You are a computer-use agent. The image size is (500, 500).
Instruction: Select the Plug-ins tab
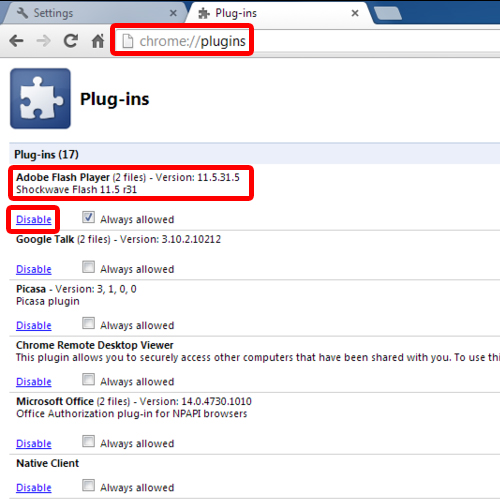(x=278, y=13)
